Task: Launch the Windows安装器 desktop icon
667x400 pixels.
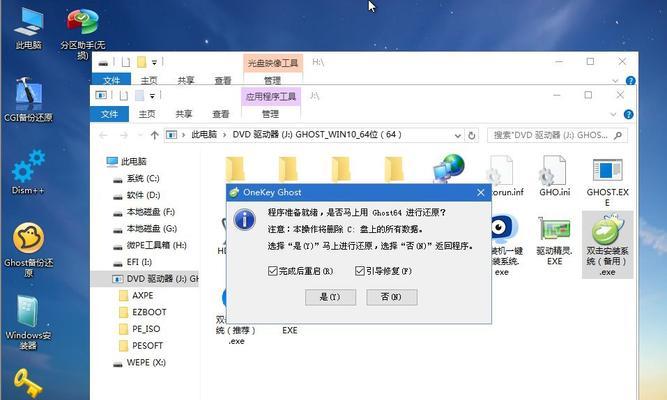Action: coord(28,322)
